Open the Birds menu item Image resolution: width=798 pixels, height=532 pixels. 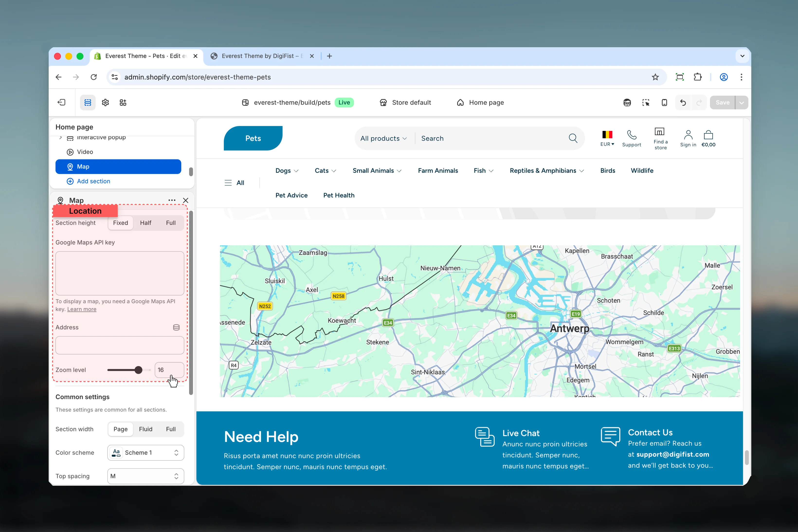(608, 171)
